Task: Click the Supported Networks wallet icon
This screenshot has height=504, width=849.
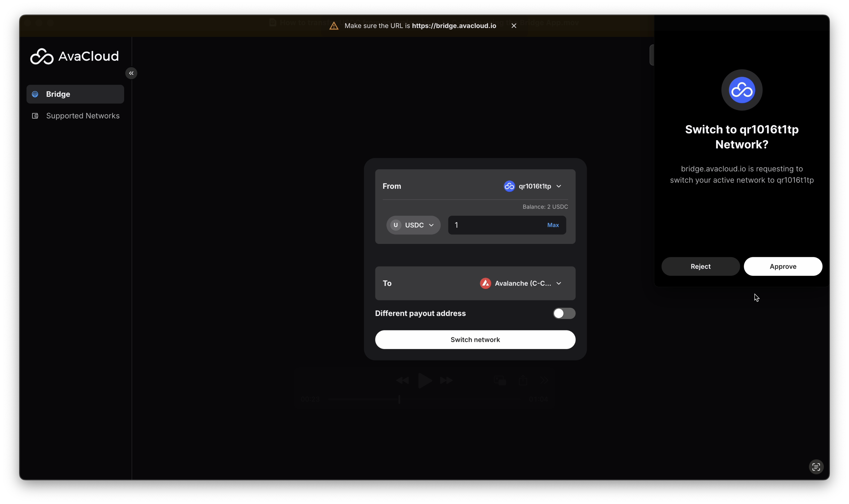Action: tap(35, 116)
